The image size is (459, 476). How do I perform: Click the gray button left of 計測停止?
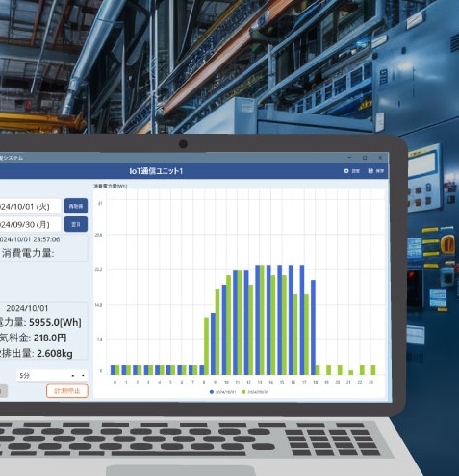tap(4, 391)
